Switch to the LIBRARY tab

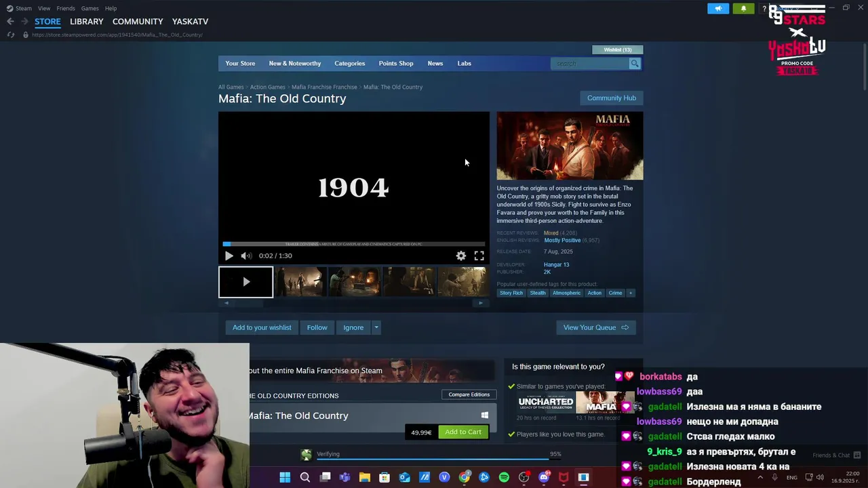(87, 22)
